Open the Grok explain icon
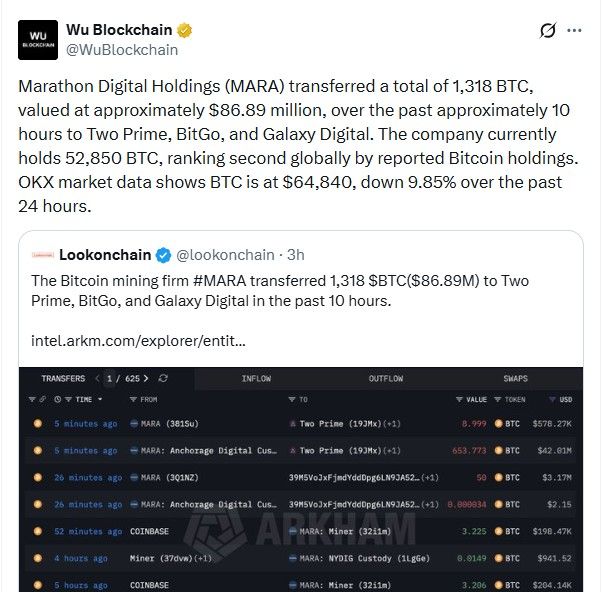The height and width of the screenshot is (592, 602). [547, 30]
